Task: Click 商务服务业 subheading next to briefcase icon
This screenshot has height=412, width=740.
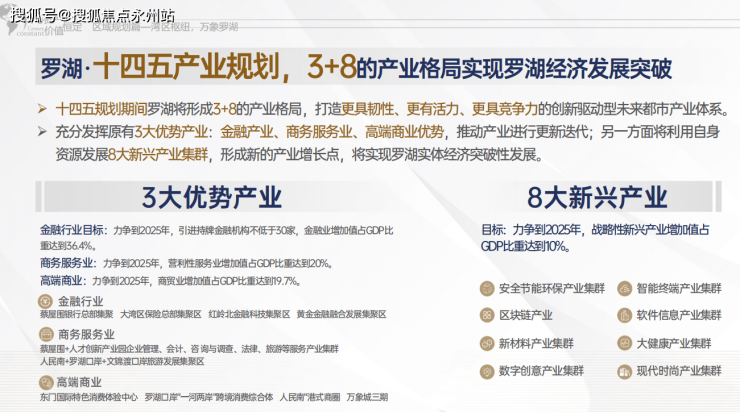Action: pyautogui.click(x=86, y=335)
